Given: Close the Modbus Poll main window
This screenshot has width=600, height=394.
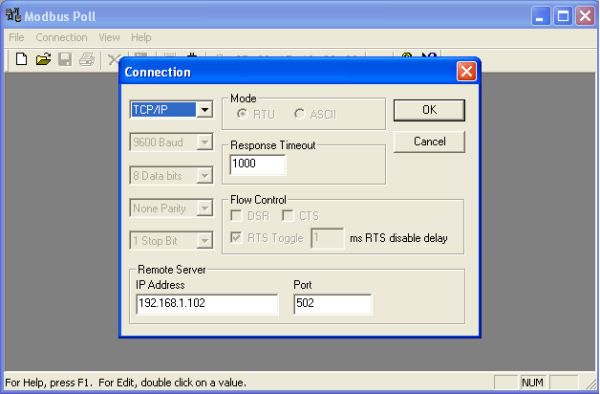Looking at the screenshot, I should pos(585,16).
